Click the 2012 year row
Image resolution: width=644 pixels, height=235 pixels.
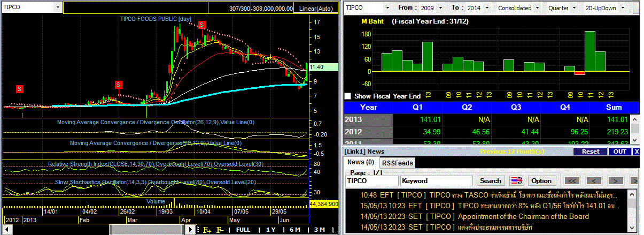tap(368, 132)
